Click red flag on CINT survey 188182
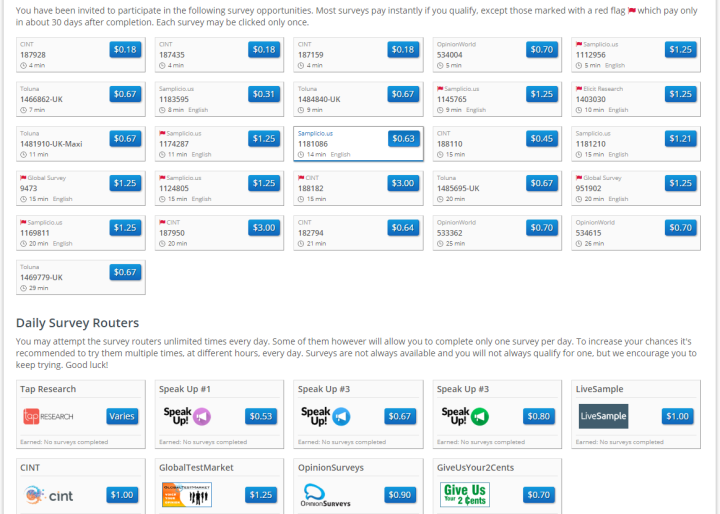The image size is (720, 514). [301, 178]
